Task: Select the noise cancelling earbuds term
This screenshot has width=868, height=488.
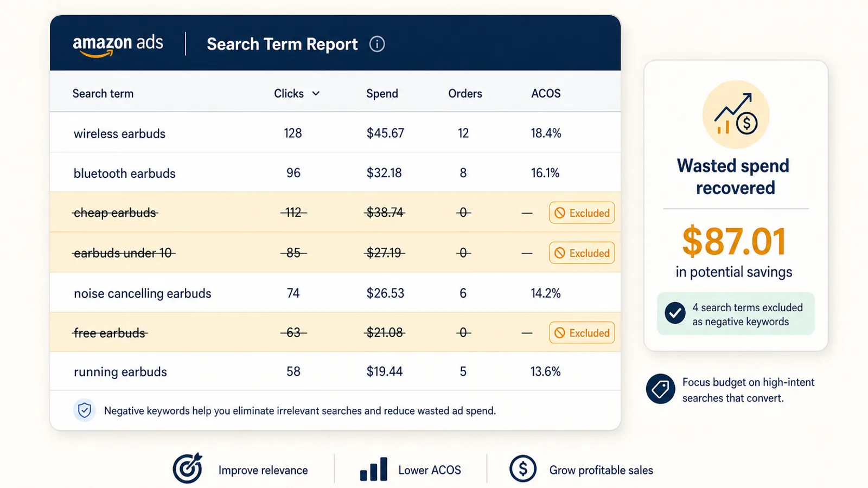Action: click(x=142, y=293)
